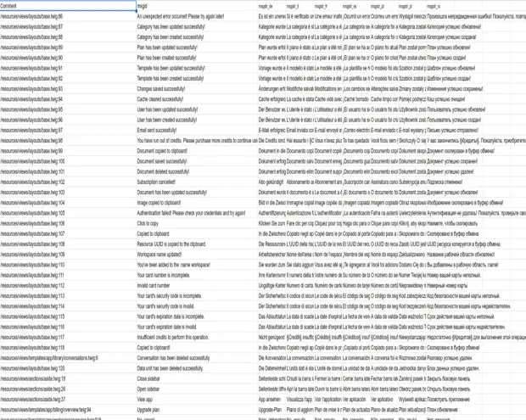
Task: Select 'Document copied to clipboard!' cell
Action: [x=197, y=151]
